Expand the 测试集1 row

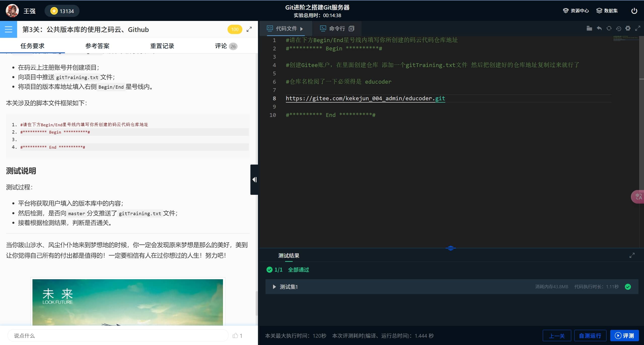(x=274, y=287)
